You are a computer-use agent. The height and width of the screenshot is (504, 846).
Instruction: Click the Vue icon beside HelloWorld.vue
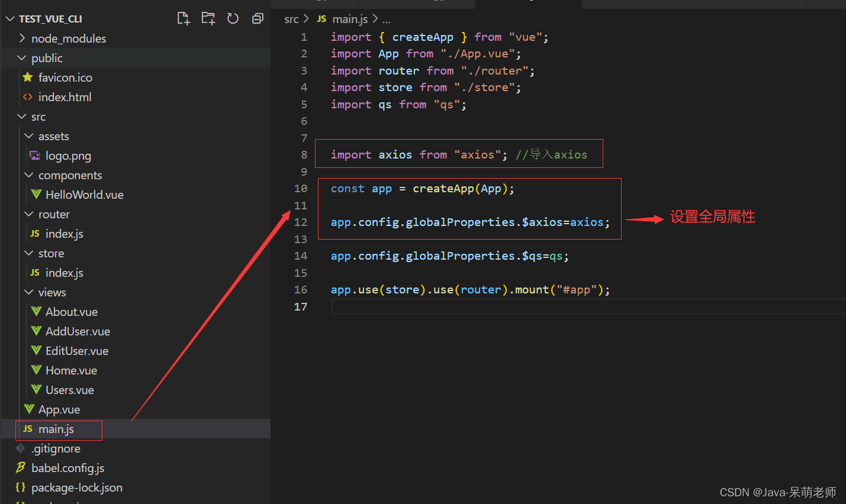coord(36,194)
